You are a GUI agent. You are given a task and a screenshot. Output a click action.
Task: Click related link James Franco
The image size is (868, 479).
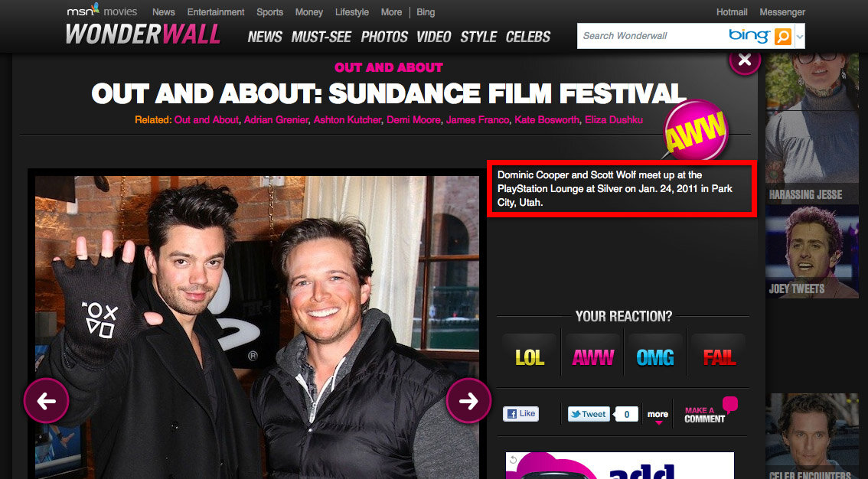coord(478,119)
